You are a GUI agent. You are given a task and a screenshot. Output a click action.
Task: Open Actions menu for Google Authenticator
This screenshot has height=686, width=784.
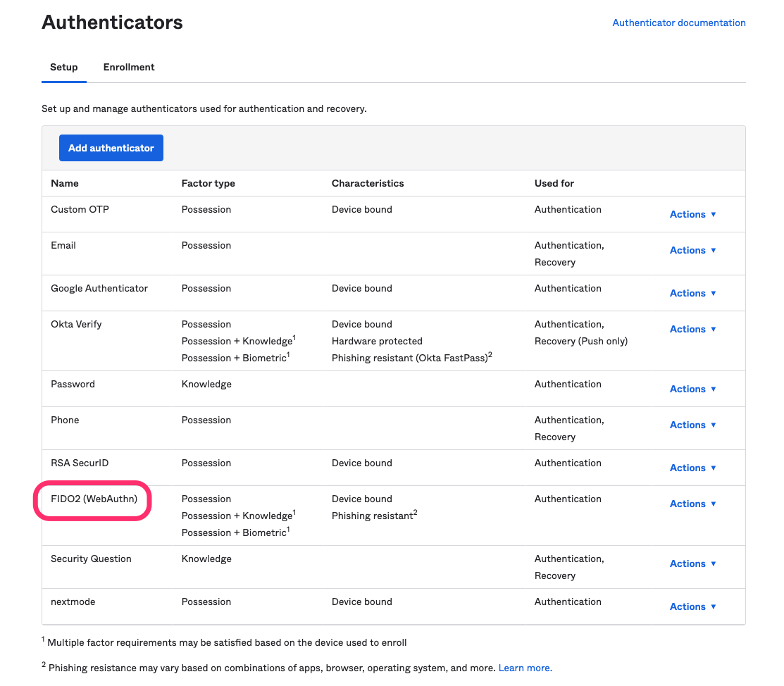pos(692,293)
